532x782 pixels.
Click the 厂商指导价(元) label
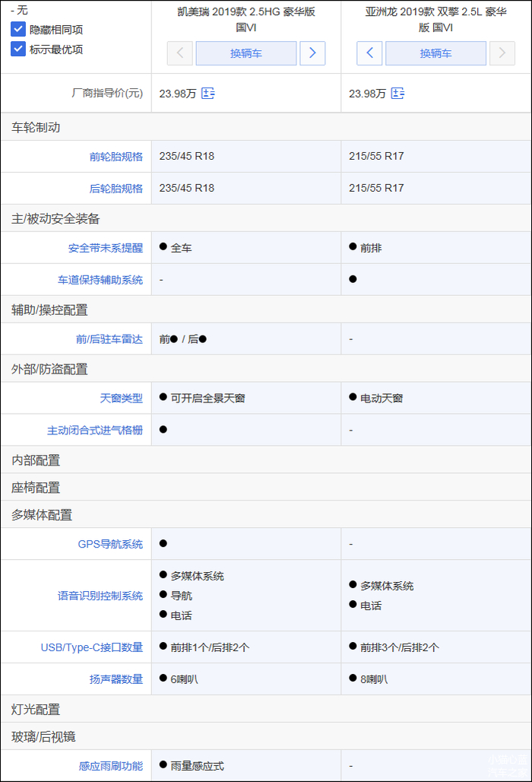(107, 94)
